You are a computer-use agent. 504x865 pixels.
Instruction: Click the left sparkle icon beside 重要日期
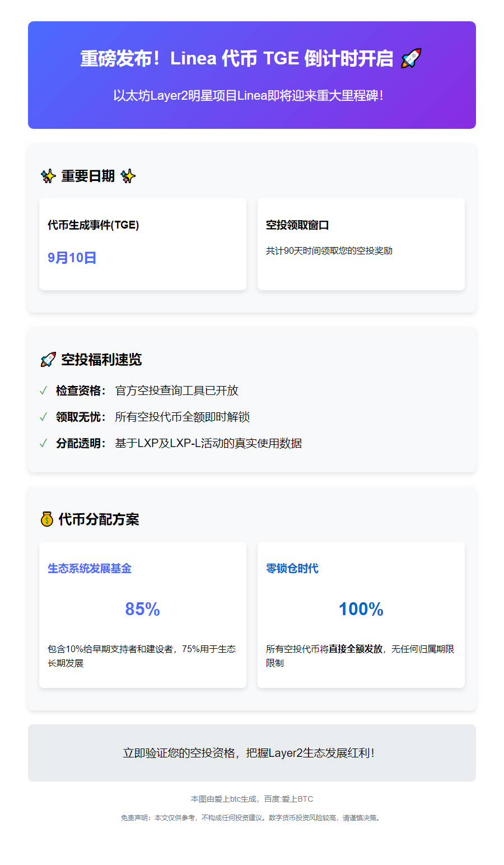(x=48, y=175)
